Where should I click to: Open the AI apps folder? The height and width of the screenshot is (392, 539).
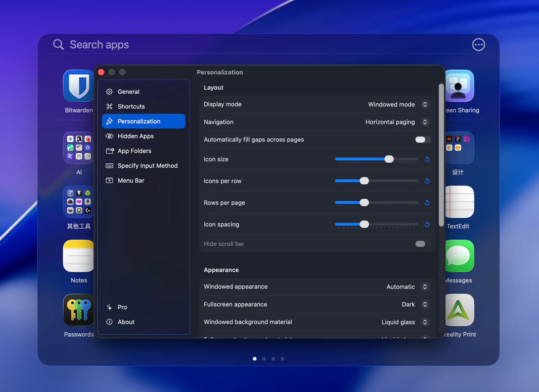click(78, 148)
